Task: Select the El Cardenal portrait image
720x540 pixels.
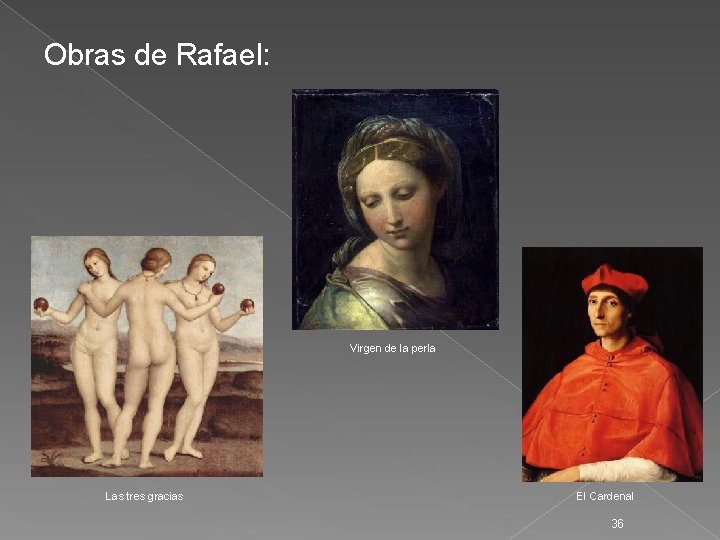Action: coord(612,365)
